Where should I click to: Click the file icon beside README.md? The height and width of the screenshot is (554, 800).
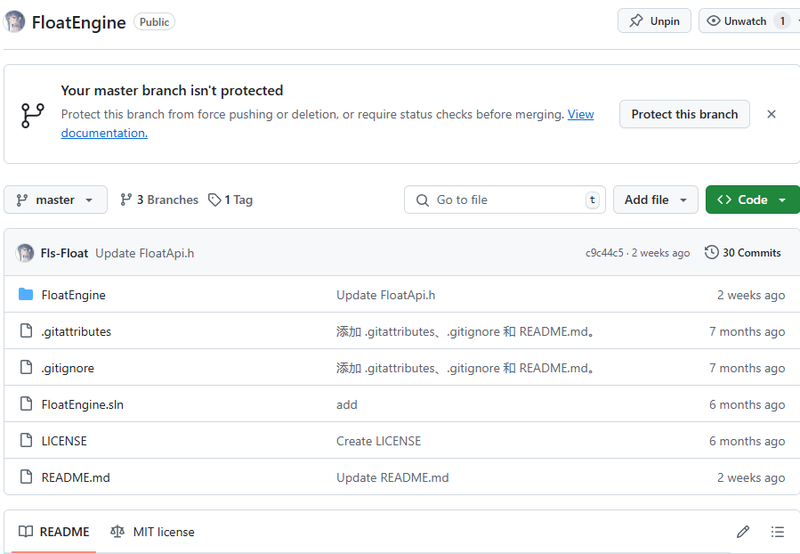pyautogui.click(x=26, y=476)
